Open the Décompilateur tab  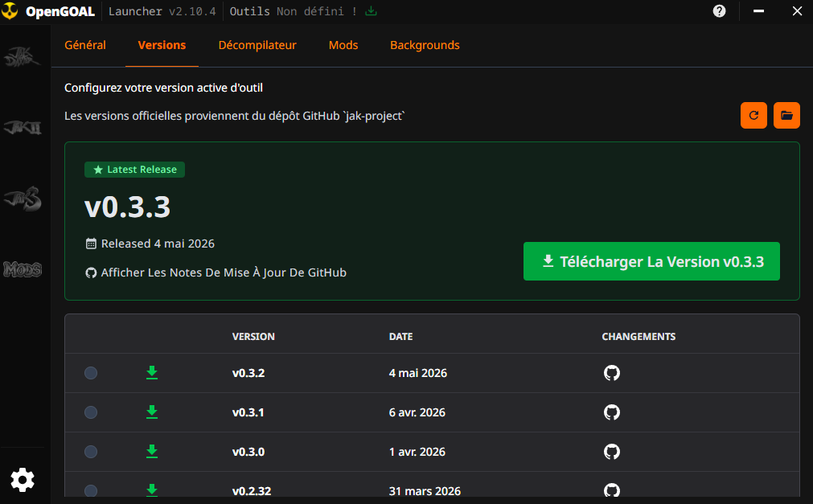pyautogui.click(x=257, y=45)
